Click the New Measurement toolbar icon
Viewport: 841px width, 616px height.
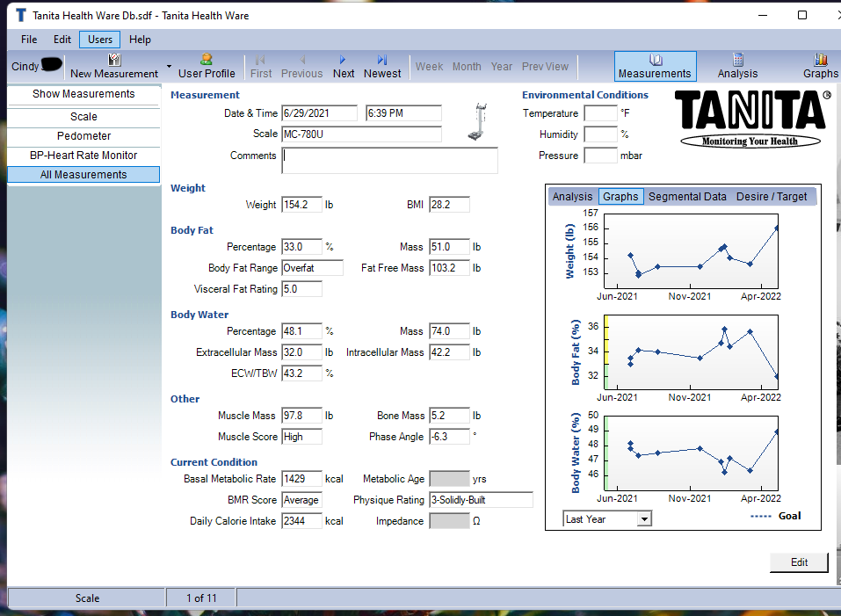tap(114, 60)
